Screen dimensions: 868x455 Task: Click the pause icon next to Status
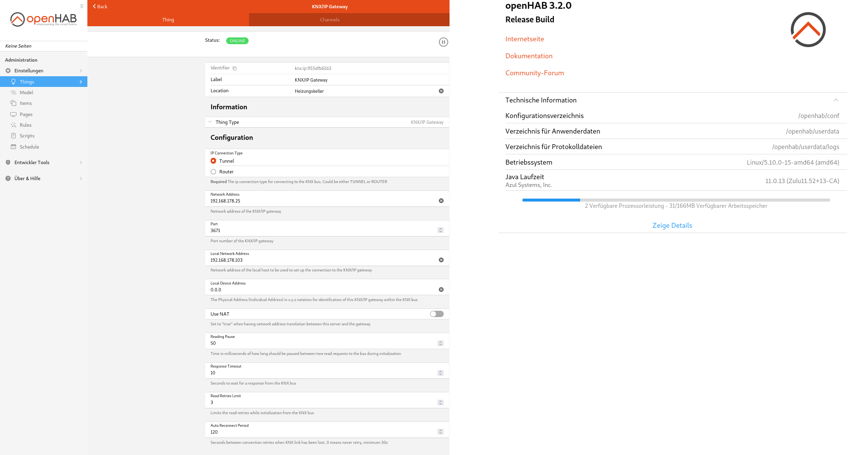click(x=443, y=42)
